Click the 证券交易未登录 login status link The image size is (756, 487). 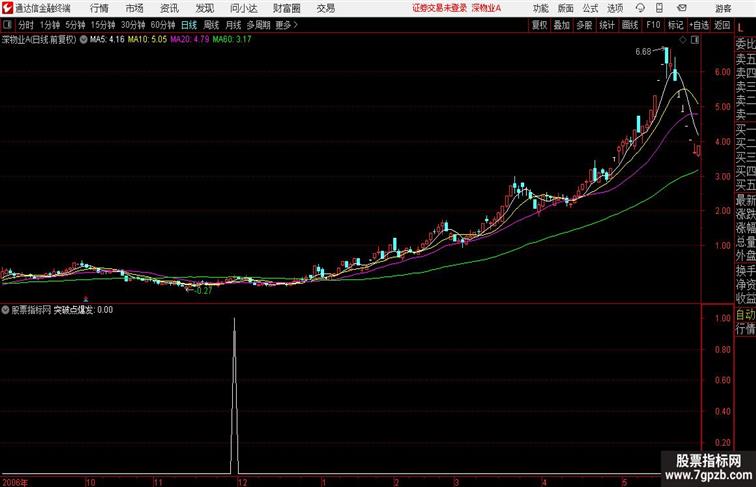[439, 8]
